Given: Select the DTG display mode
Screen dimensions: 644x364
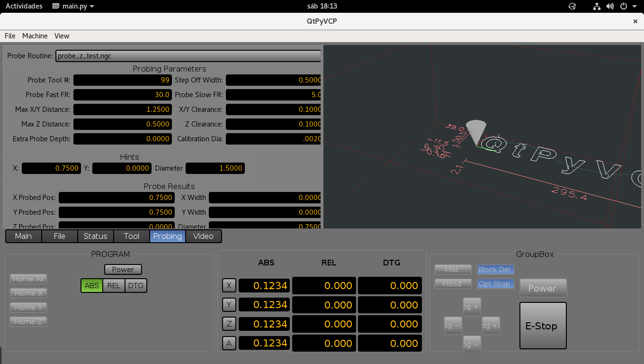Looking at the screenshot, I should tap(136, 285).
